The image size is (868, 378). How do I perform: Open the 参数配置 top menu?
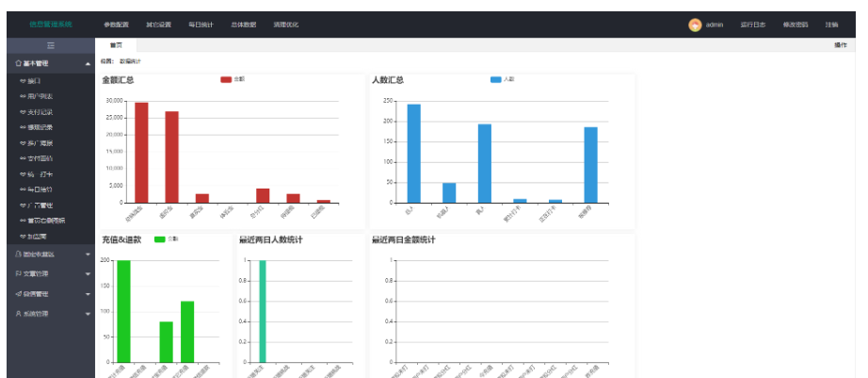[x=116, y=25]
